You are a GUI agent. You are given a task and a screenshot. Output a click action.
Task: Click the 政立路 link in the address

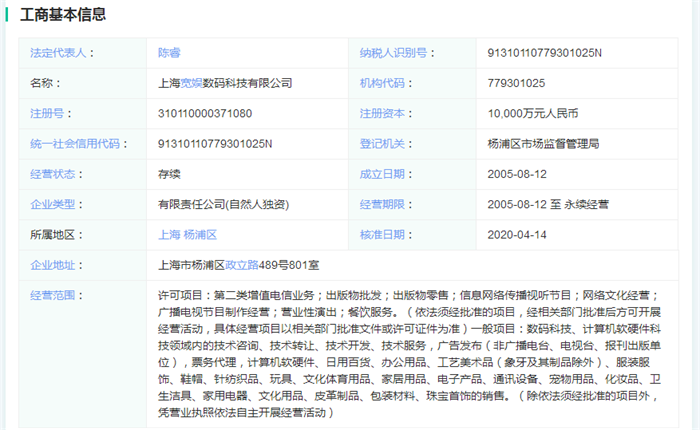coord(242,265)
